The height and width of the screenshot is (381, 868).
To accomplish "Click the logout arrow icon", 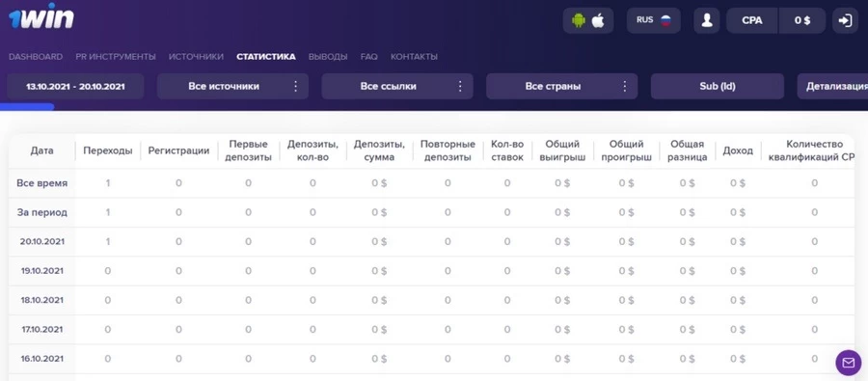I will 845,20.
